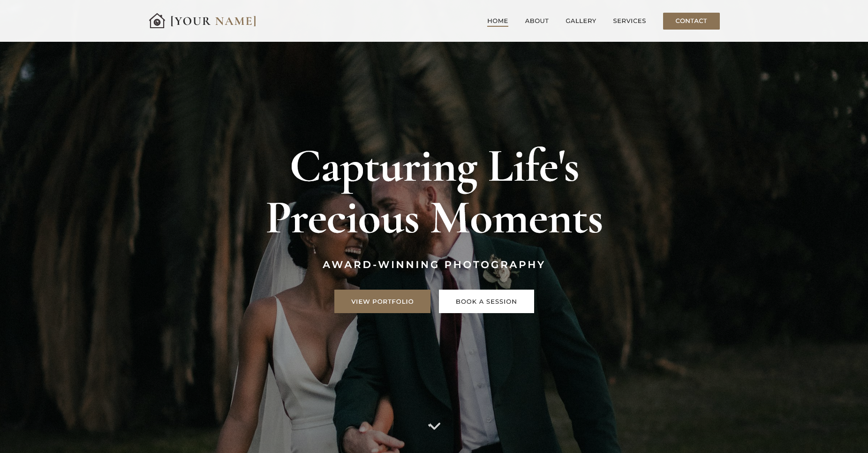Open the Gallery menu item
This screenshot has width=868, height=453.
(581, 21)
